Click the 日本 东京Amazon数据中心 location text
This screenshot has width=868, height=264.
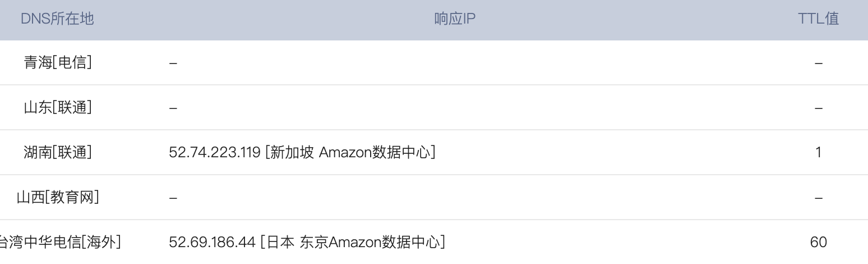(353, 242)
